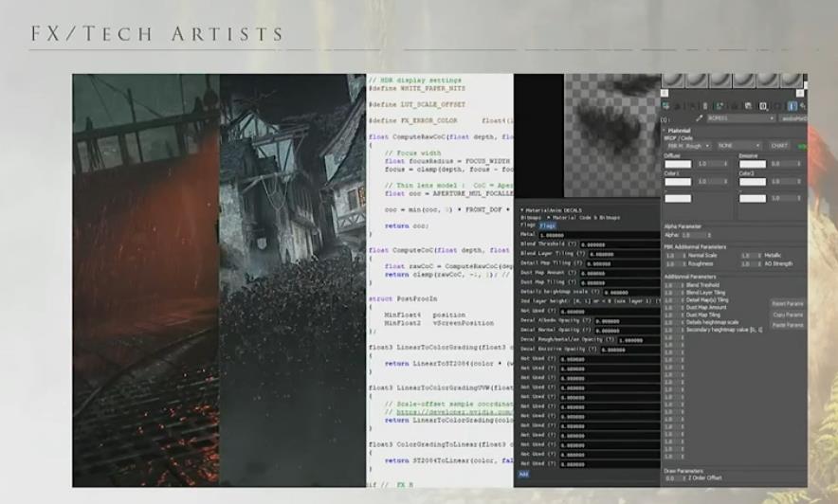Click the Metallic spinner field

[x=751, y=256]
